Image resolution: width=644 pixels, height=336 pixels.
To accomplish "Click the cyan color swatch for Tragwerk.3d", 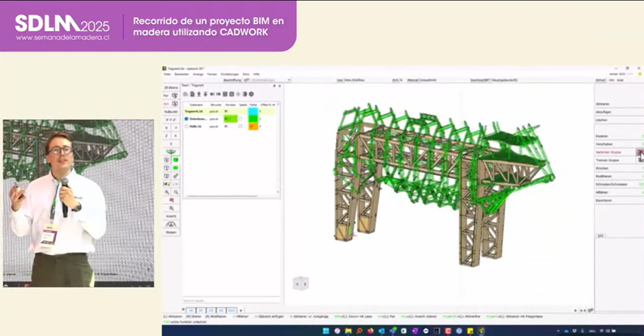I will 253,111.
